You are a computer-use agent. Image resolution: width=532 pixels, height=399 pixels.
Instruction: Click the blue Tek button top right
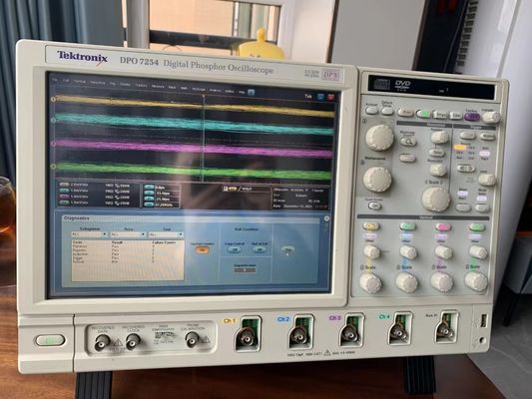pos(320,97)
